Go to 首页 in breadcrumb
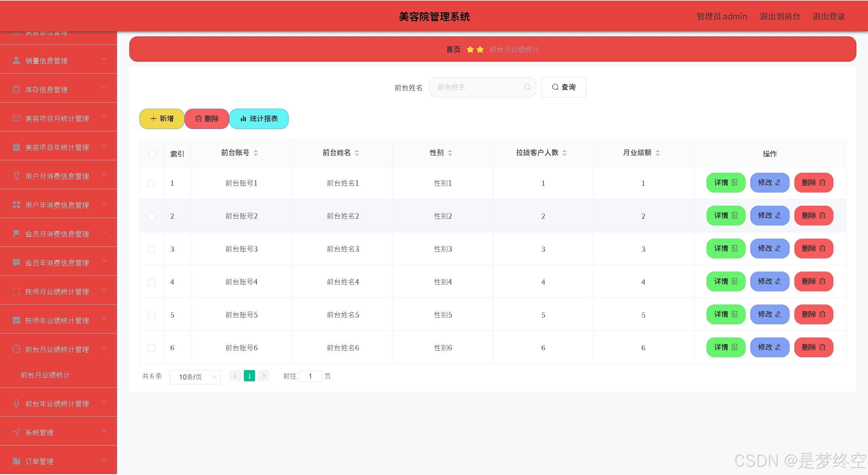 (453, 50)
